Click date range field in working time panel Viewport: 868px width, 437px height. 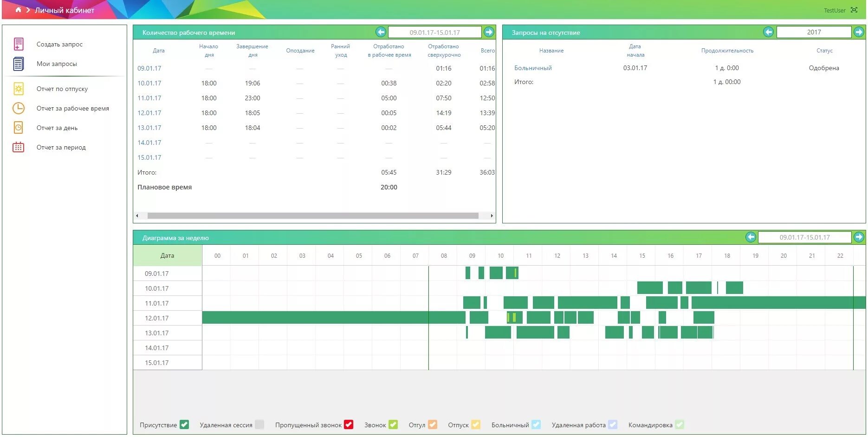coord(435,32)
